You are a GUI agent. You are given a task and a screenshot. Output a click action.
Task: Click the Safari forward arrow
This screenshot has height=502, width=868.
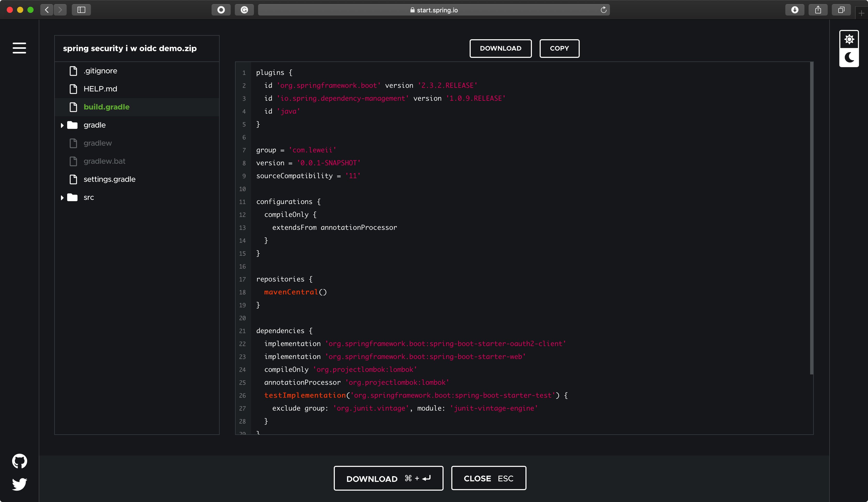(x=60, y=10)
